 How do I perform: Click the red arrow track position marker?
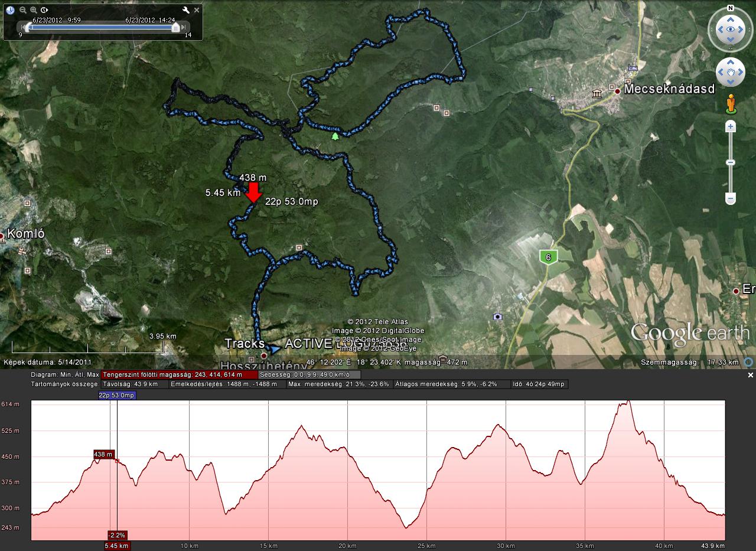[x=253, y=193]
